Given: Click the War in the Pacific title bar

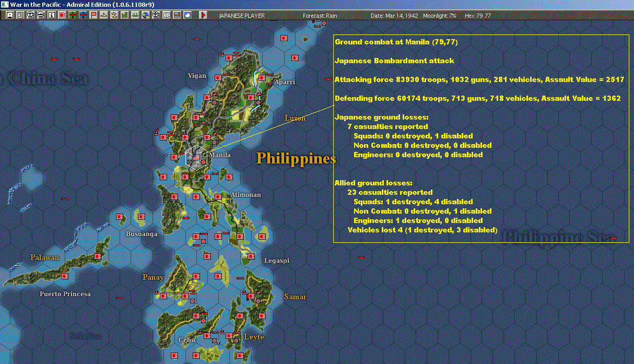Looking at the screenshot, I should pos(317,4).
